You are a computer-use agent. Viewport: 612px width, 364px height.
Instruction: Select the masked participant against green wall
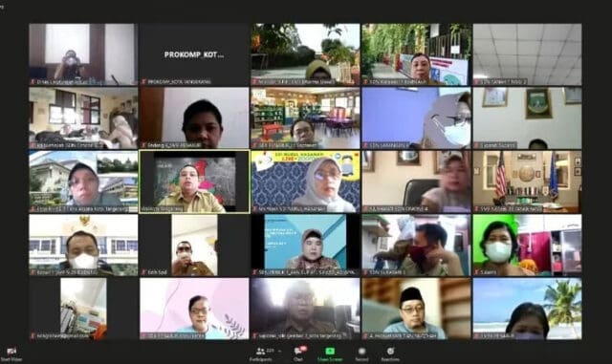coord(527,245)
